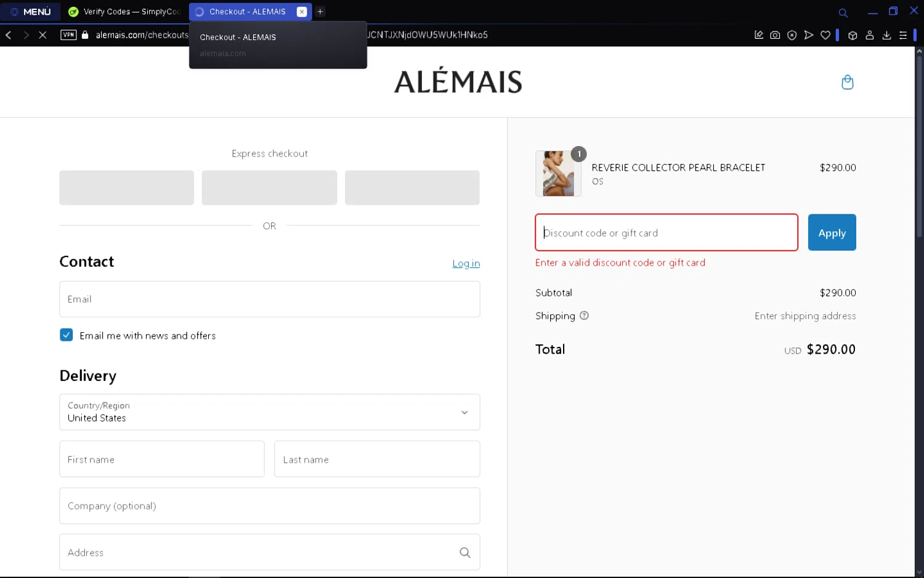
Task: Go back to the previous page
Action: pyautogui.click(x=9, y=35)
